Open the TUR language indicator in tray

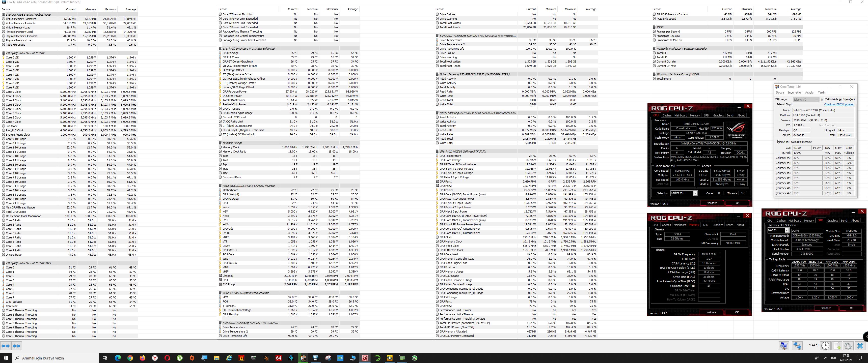(833, 358)
